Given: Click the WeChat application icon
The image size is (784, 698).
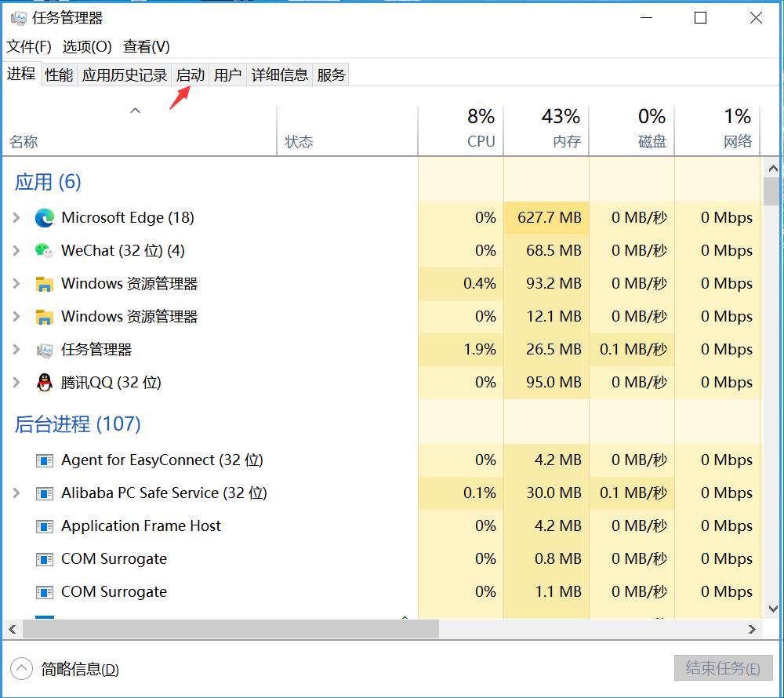Looking at the screenshot, I should pos(45,251).
